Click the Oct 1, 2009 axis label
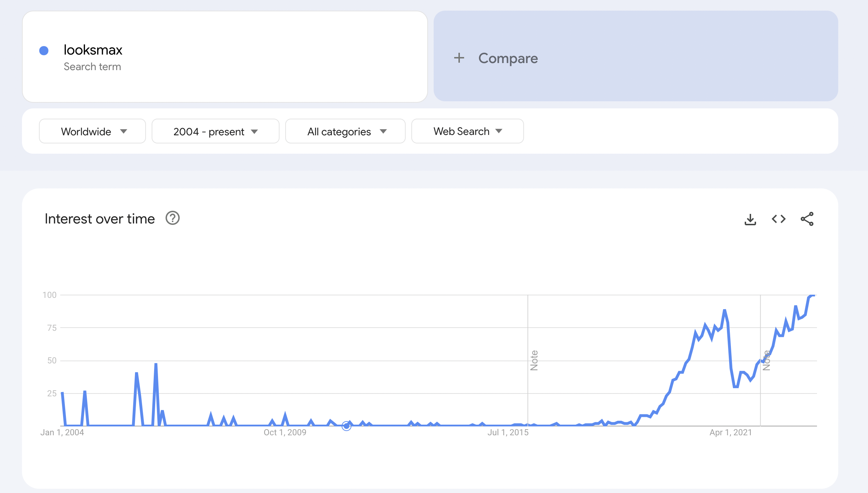868x493 pixels. pos(285,432)
